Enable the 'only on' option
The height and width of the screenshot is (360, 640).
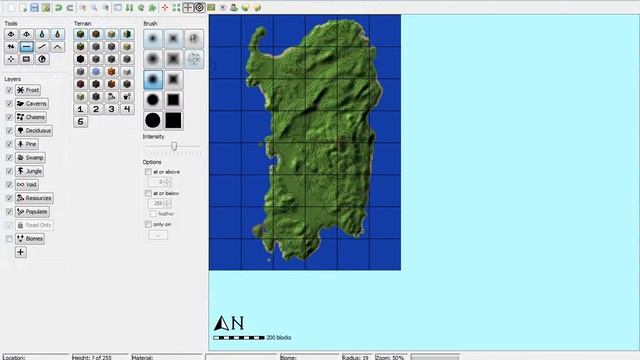(x=148, y=224)
